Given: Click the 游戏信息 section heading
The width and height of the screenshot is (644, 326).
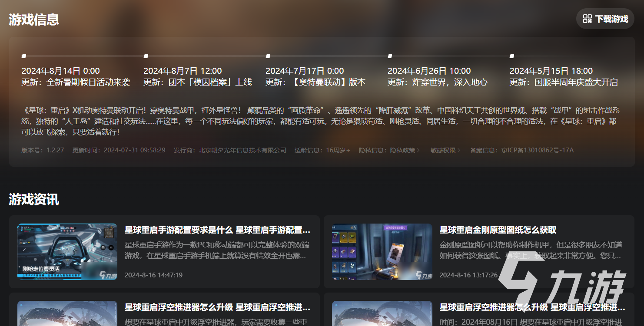Looking at the screenshot, I should click(34, 20).
